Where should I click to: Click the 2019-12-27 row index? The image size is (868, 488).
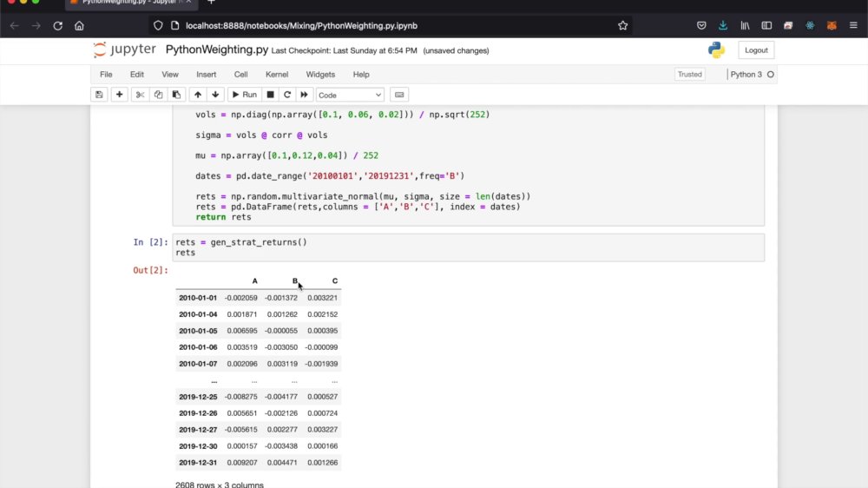click(198, 430)
